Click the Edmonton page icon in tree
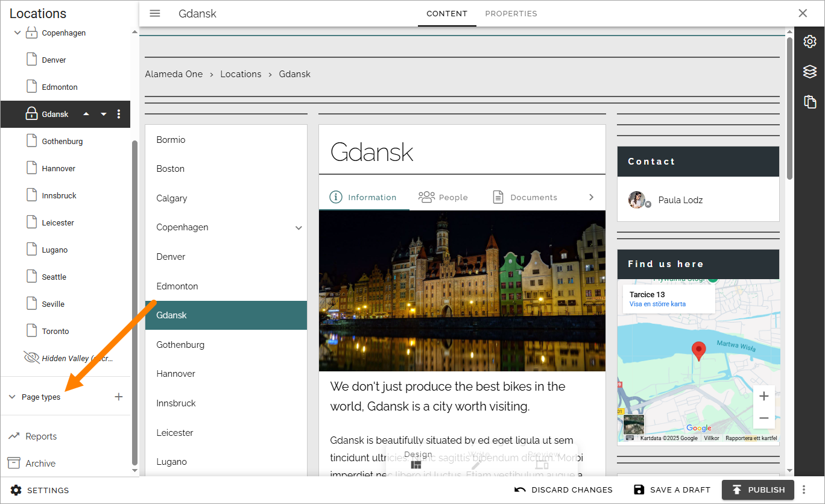This screenshot has width=825, height=504. click(x=31, y=87)
